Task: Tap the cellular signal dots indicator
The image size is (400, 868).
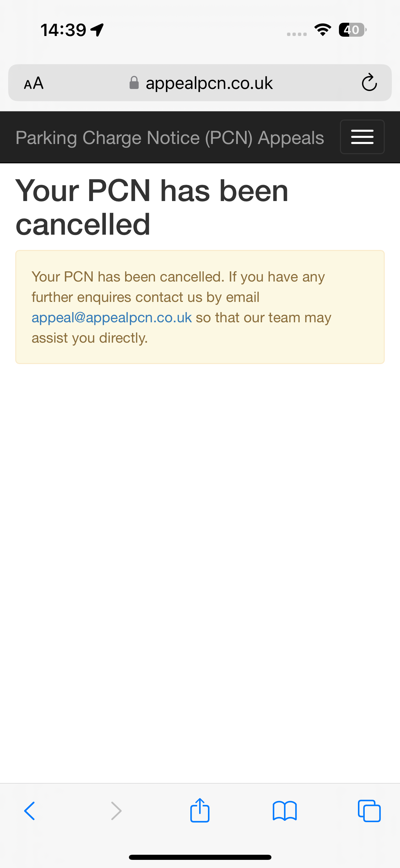Action: click(x=297, y=34)
